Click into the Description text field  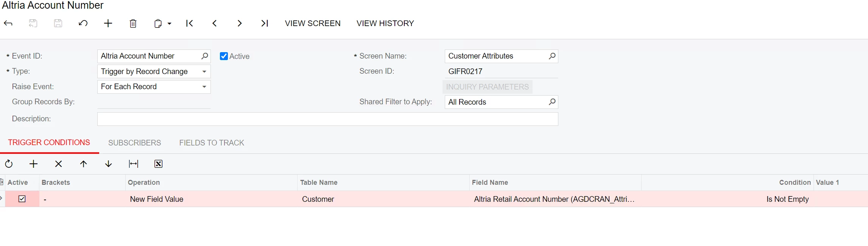click(327, 119)
